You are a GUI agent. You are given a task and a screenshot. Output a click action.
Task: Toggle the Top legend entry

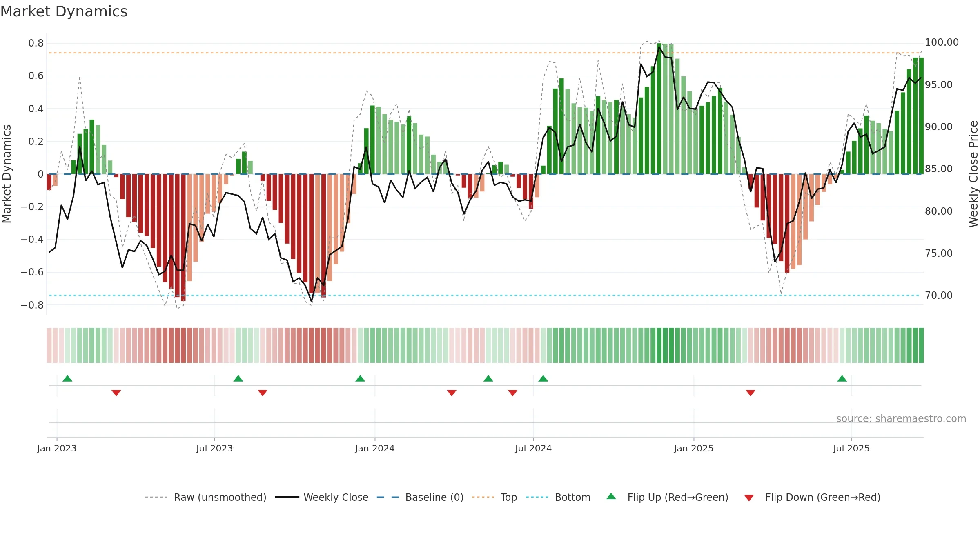pyautogui.click(x=494, y=497)
